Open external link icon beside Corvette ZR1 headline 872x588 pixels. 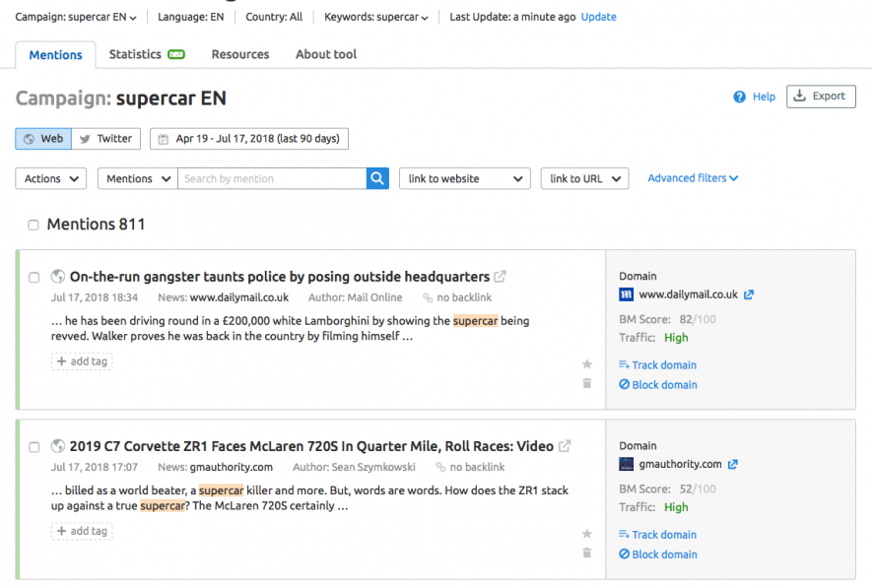click(x=565, y=446)
